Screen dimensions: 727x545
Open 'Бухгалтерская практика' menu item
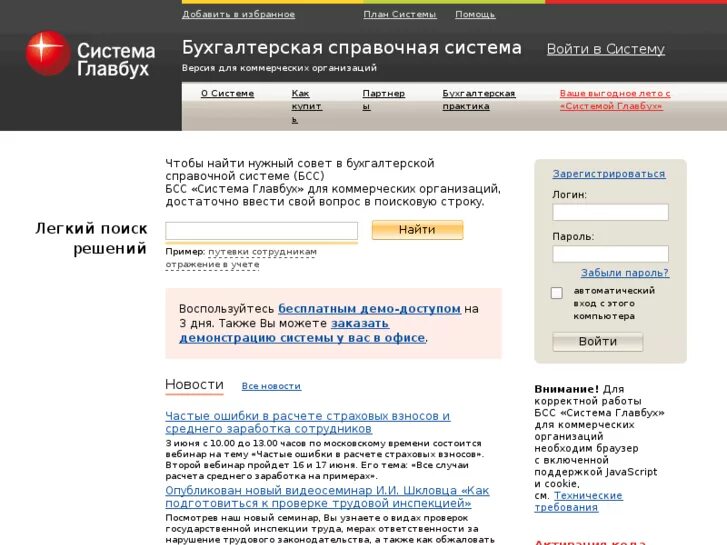478,100
